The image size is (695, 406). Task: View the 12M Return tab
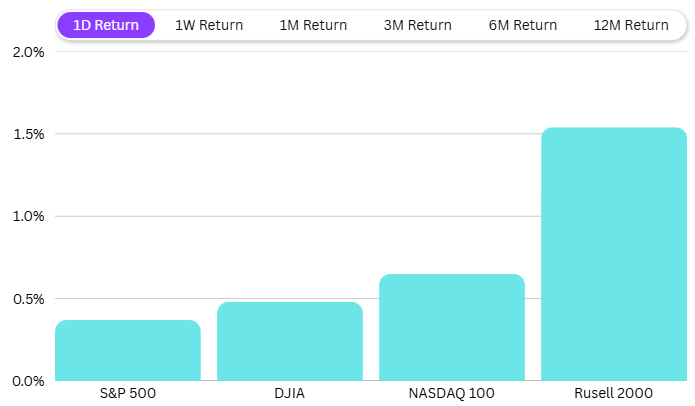630,25
